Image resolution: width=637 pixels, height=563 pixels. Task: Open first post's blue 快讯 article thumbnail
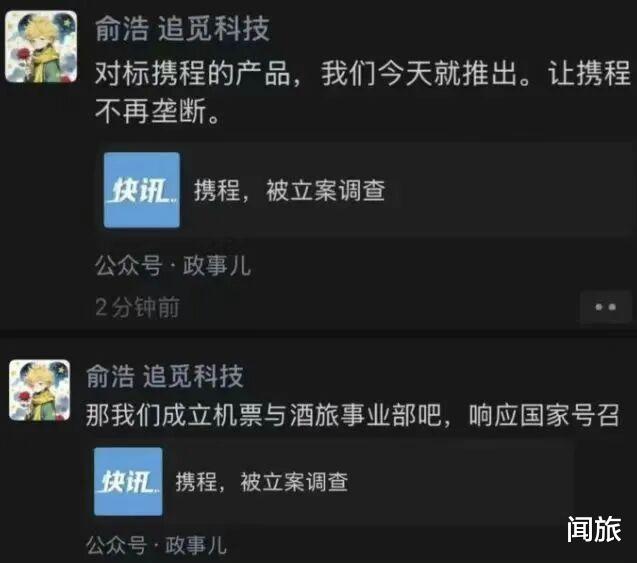tap(141, 190)
